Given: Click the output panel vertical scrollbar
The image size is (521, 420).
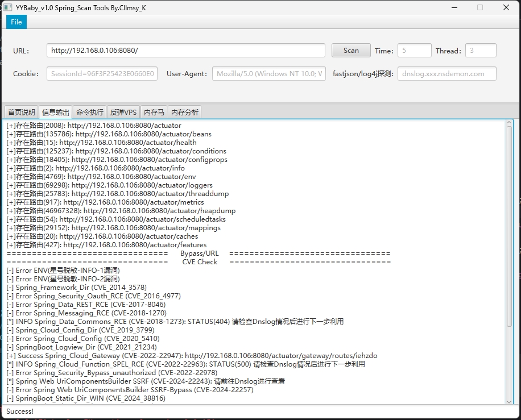Looking at the screenshot, I should 508,261.
